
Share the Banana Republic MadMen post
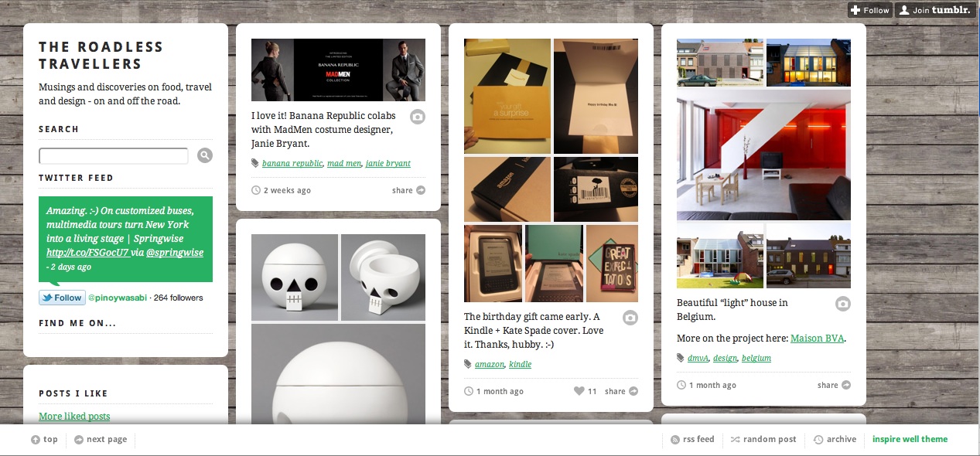click(408, 190)
